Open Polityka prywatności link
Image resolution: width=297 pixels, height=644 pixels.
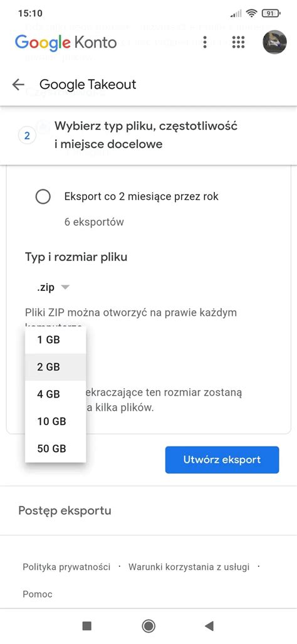(66, 567)
